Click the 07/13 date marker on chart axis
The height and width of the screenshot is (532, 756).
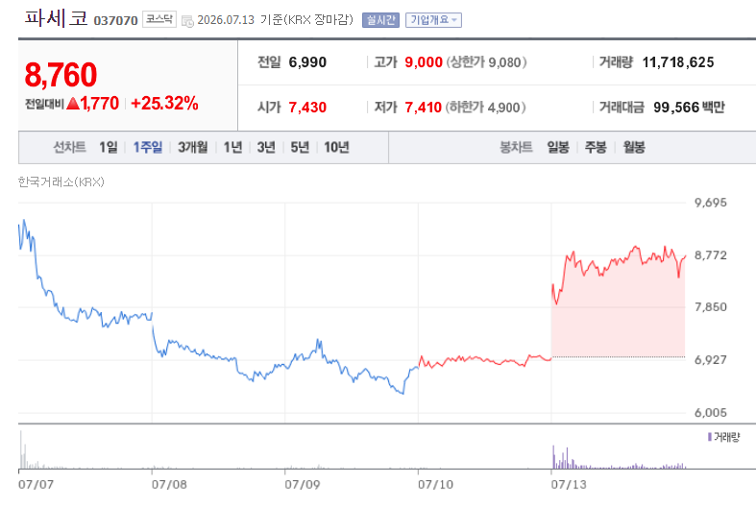pyautogui.click(x=569, y=484)
